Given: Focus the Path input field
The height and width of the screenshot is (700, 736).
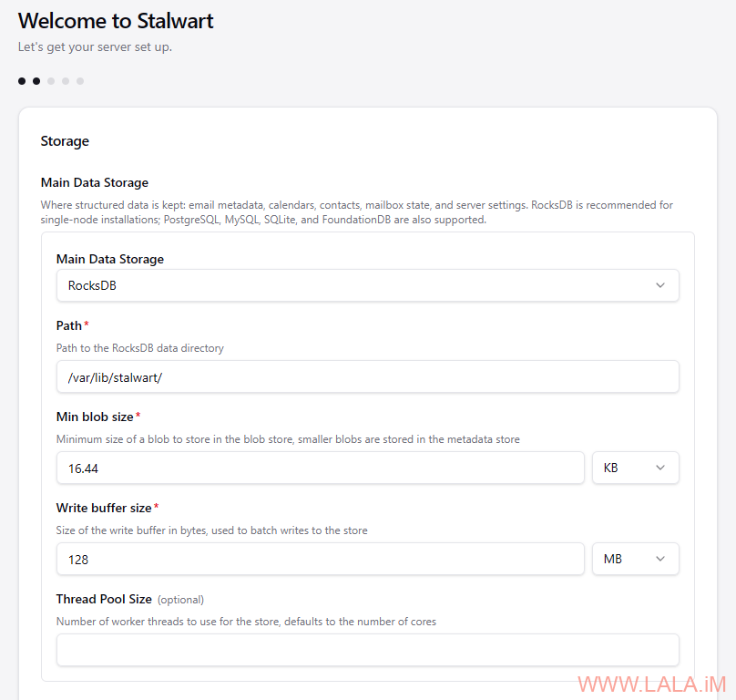Looking at the screenshot, I should click(x=367, y=376).
